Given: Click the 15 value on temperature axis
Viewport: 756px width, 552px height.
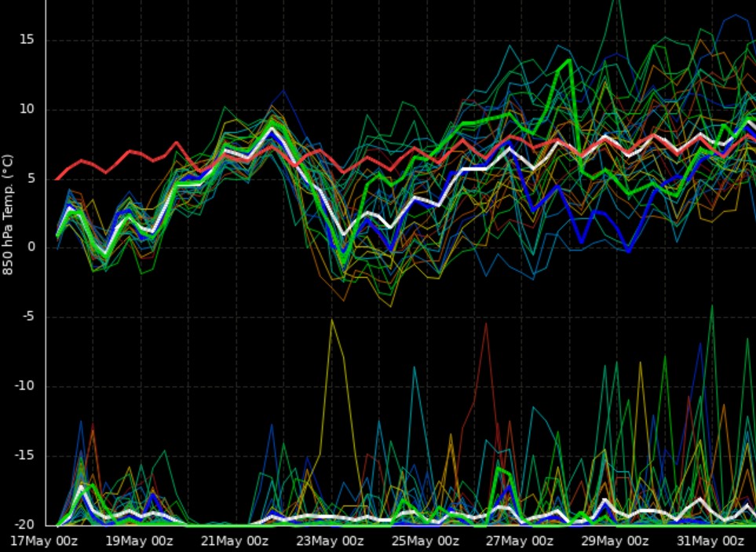Looking at the screenshot, I should (27, 39).
